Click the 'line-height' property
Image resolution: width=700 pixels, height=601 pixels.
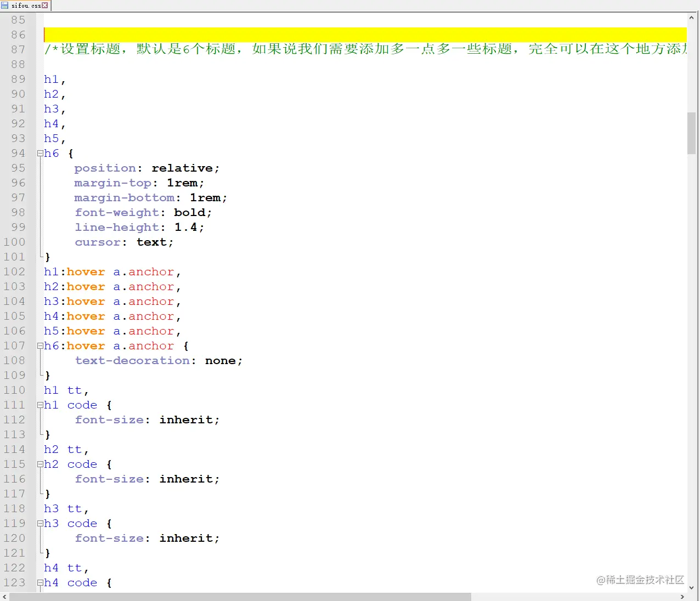coord(117,228)
